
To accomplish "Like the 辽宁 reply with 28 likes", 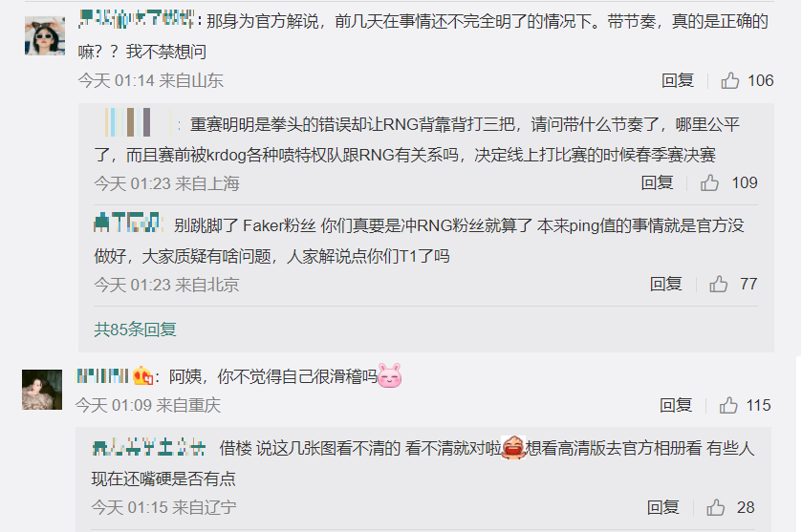I will (716, 507).
